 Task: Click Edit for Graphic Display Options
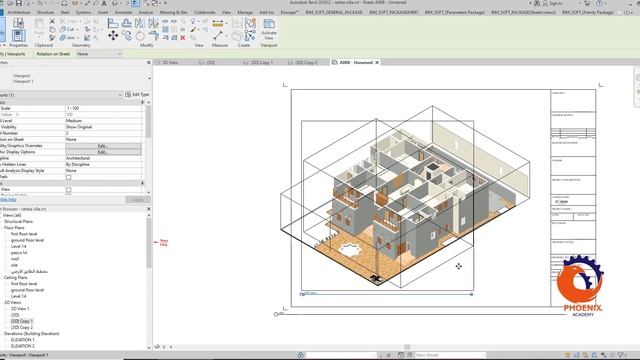[x=103, y=152]
